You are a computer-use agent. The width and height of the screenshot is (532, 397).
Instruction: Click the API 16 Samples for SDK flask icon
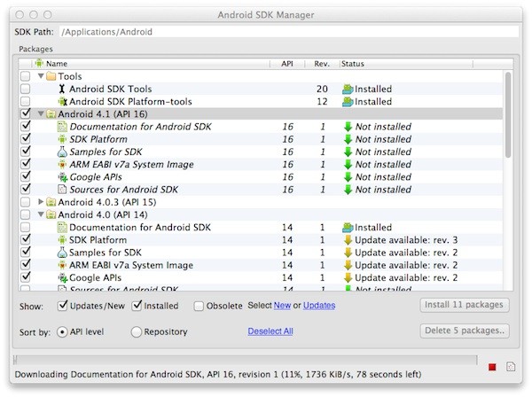pos(62,152)
